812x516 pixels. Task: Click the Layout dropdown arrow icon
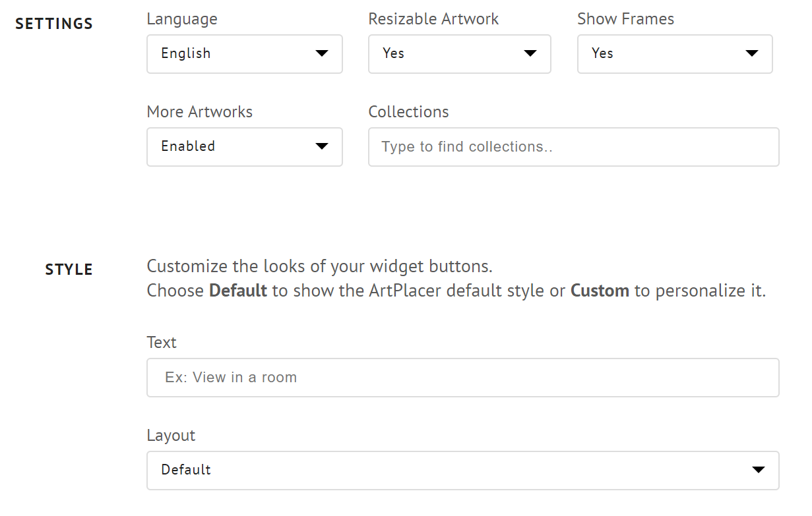click(759, 470)
